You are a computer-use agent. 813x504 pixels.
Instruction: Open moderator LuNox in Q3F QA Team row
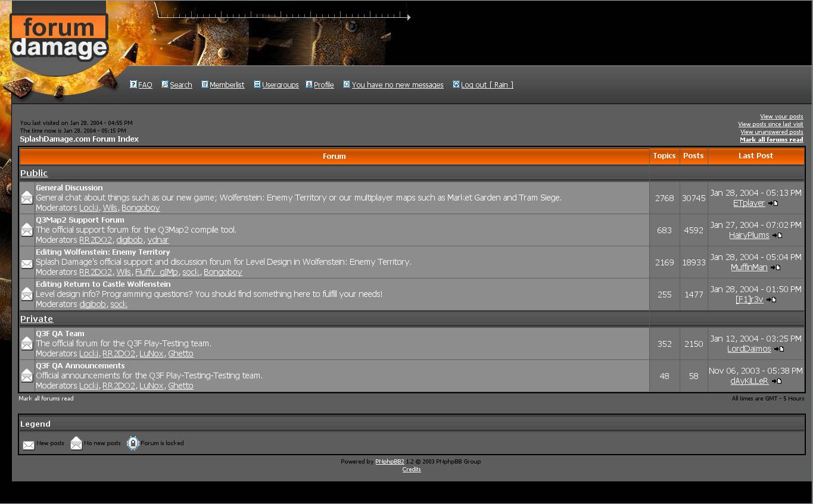pos(151,354)
